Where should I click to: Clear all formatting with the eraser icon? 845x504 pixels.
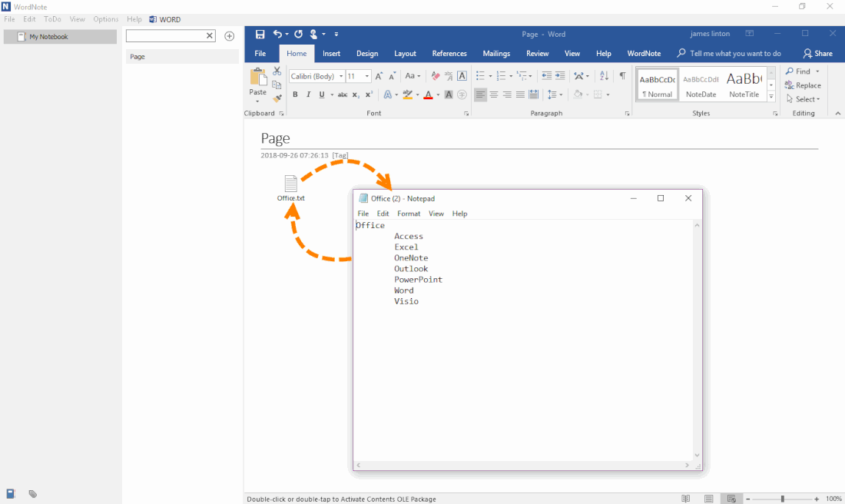(x=436, y=76)
